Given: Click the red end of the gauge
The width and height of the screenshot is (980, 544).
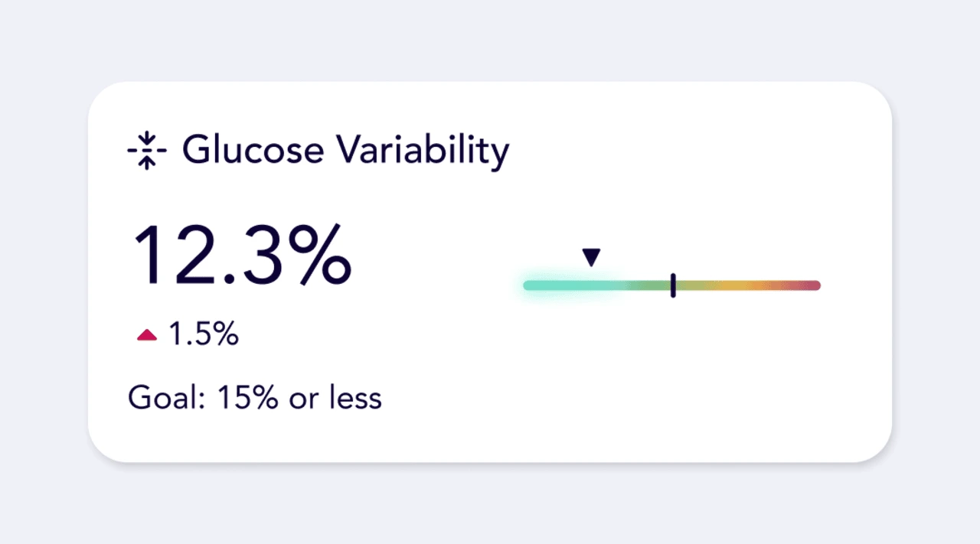Looking at the screenshot, I should point(804,285).
